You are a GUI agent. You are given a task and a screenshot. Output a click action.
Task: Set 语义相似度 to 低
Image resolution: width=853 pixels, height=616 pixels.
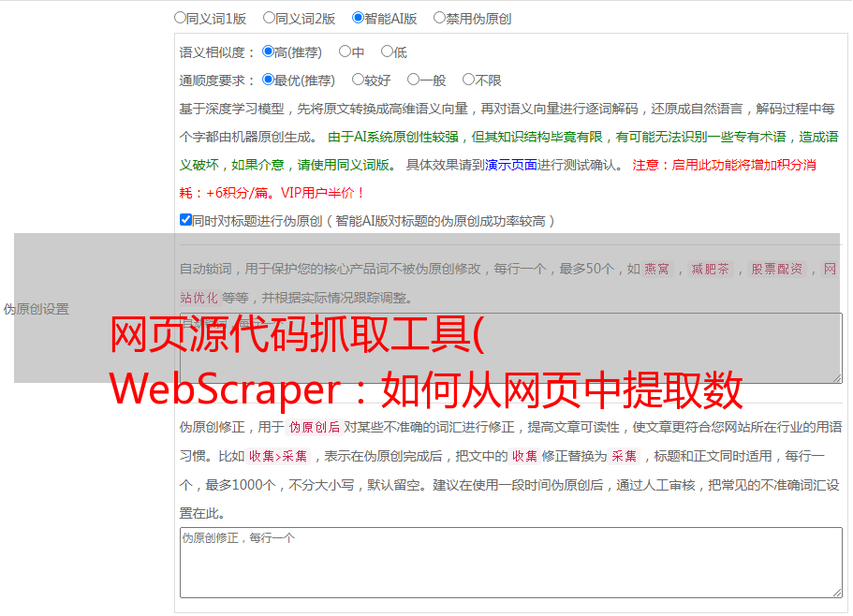point(387,51)
